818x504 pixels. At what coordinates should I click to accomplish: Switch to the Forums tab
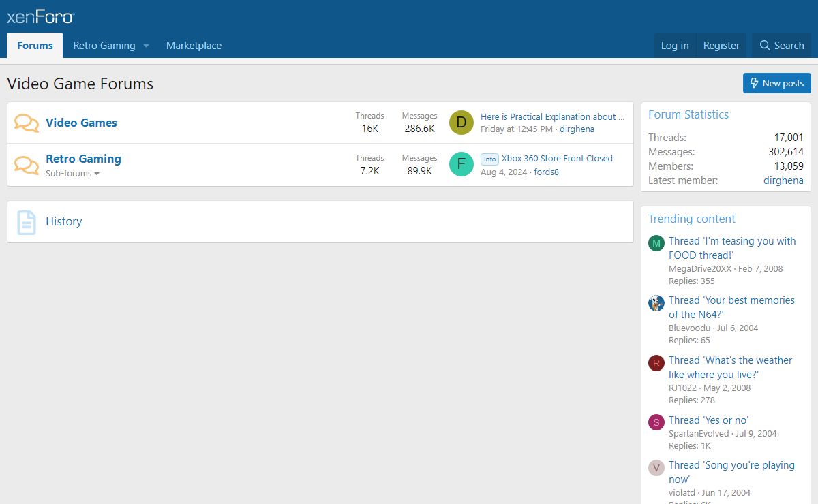[x=35, y=46]
